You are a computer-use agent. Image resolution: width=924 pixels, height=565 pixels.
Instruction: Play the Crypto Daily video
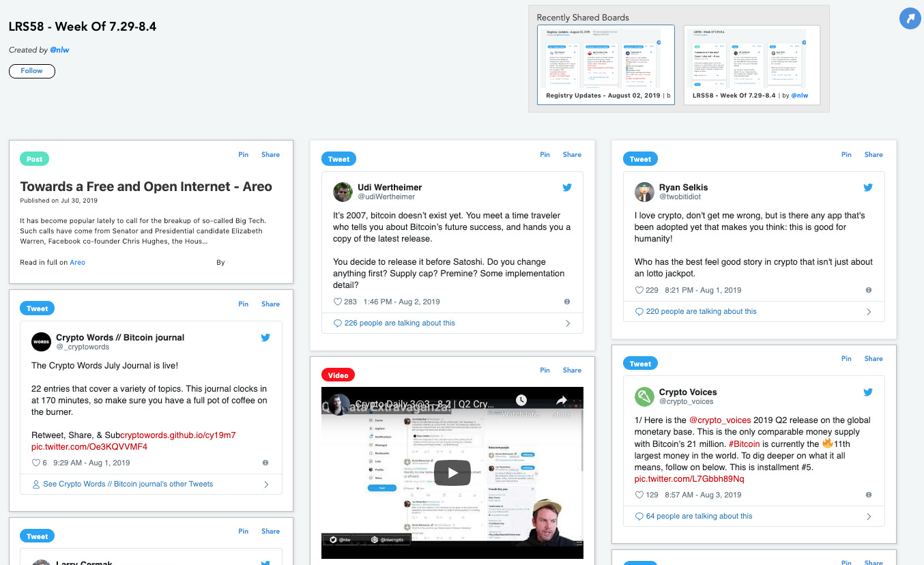tap(452, 472)
